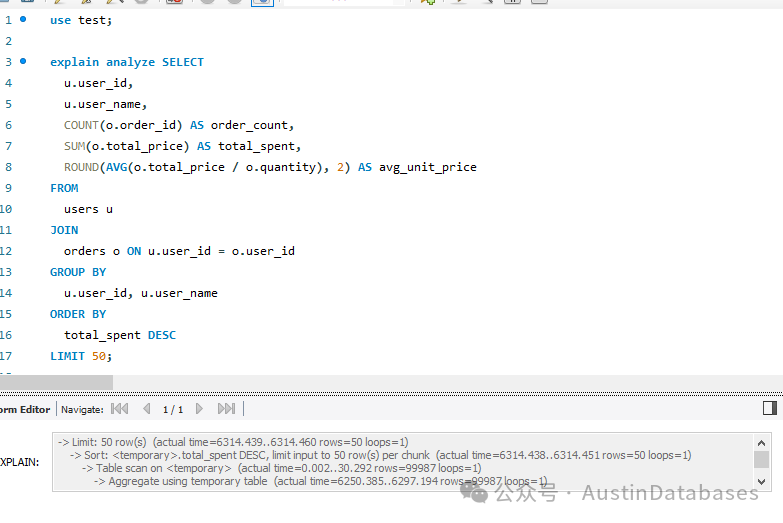Click the EXPLAIN: label
This screenshot has height=523, width=783.
point(19,462)
